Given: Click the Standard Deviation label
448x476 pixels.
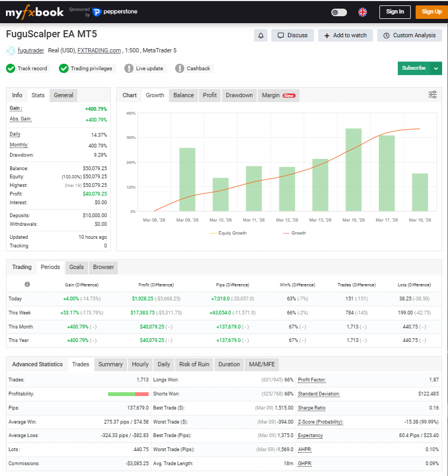Looking at the screenshot, I should [319, 394].
